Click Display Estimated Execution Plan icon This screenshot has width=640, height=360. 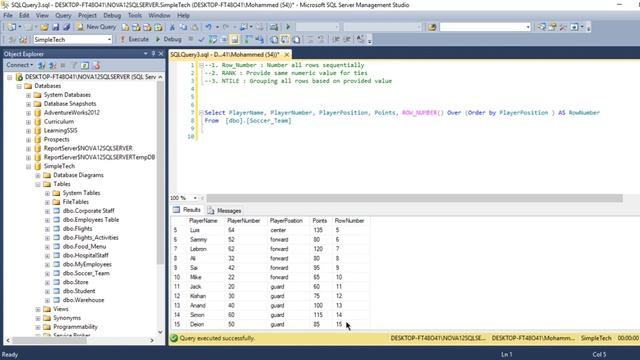click(213, 40)
